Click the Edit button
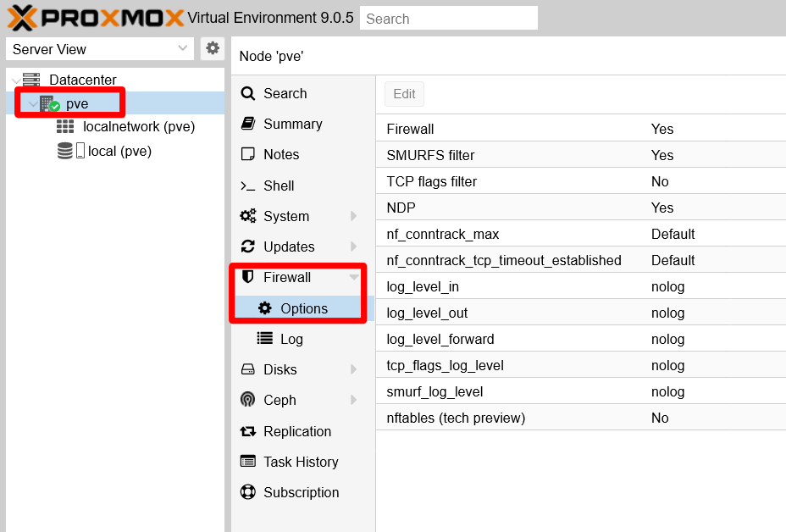Image resolution: width=786 pixels, height=532 pixels. point(403,93)
